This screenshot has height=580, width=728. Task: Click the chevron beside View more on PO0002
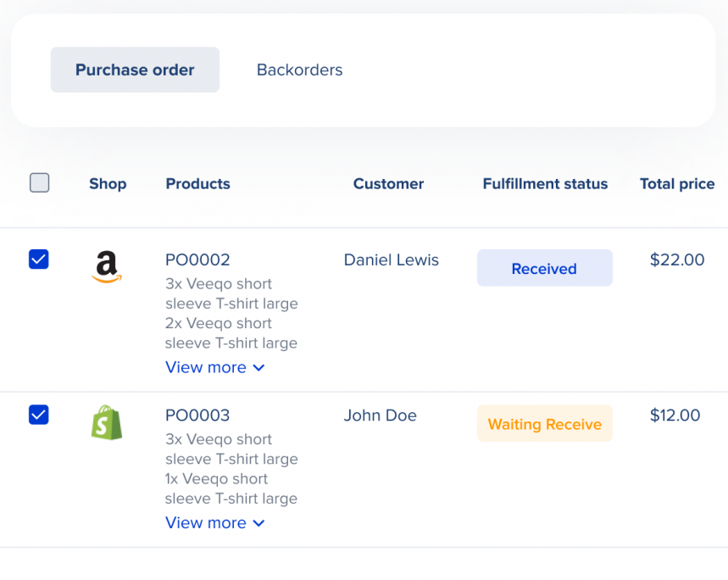(x=260, y=368)
